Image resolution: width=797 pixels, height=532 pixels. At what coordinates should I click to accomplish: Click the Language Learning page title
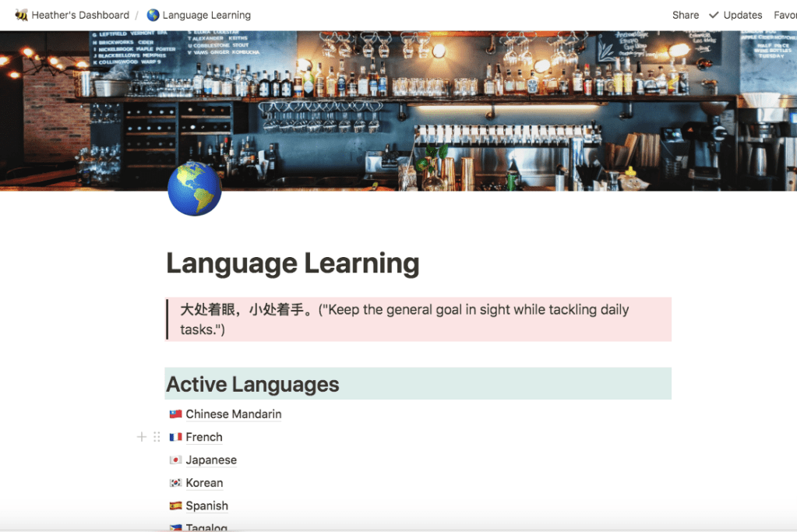click(x=293, y=264)
